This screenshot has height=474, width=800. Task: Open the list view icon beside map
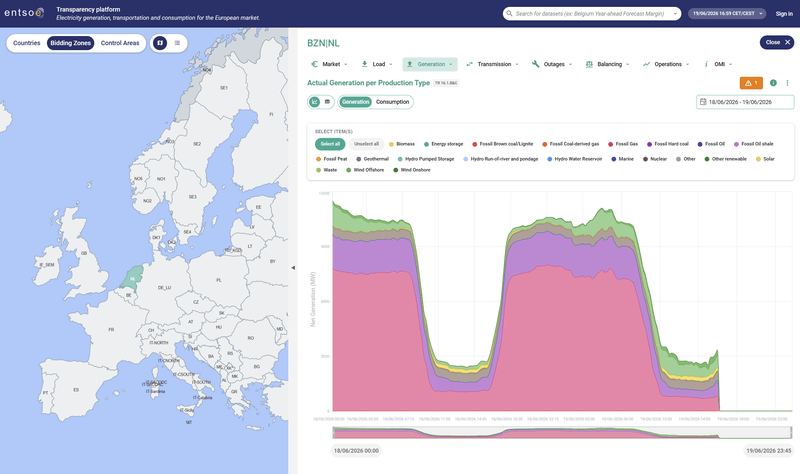click(177, 43)
